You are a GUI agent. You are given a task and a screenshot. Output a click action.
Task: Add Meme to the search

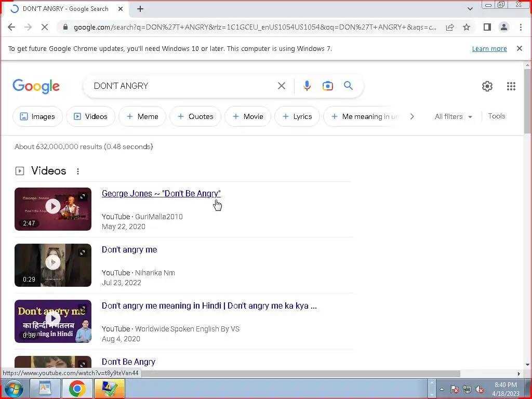coord(142,116)
